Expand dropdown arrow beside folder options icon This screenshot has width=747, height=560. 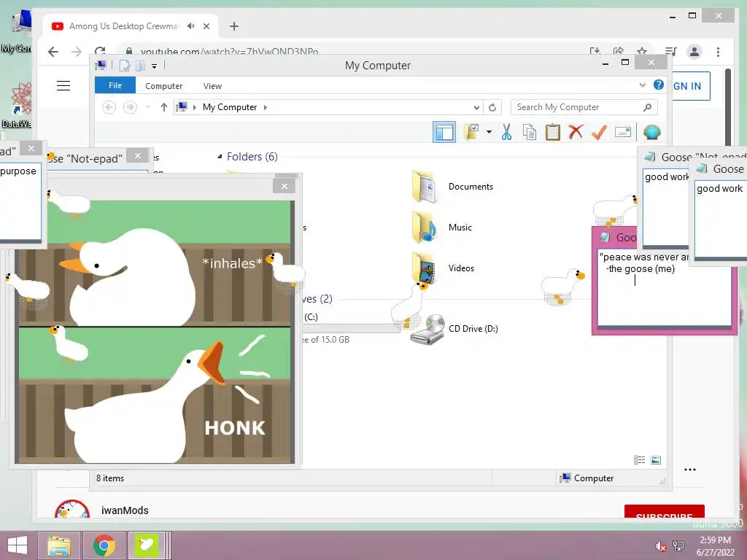point(489,132)
